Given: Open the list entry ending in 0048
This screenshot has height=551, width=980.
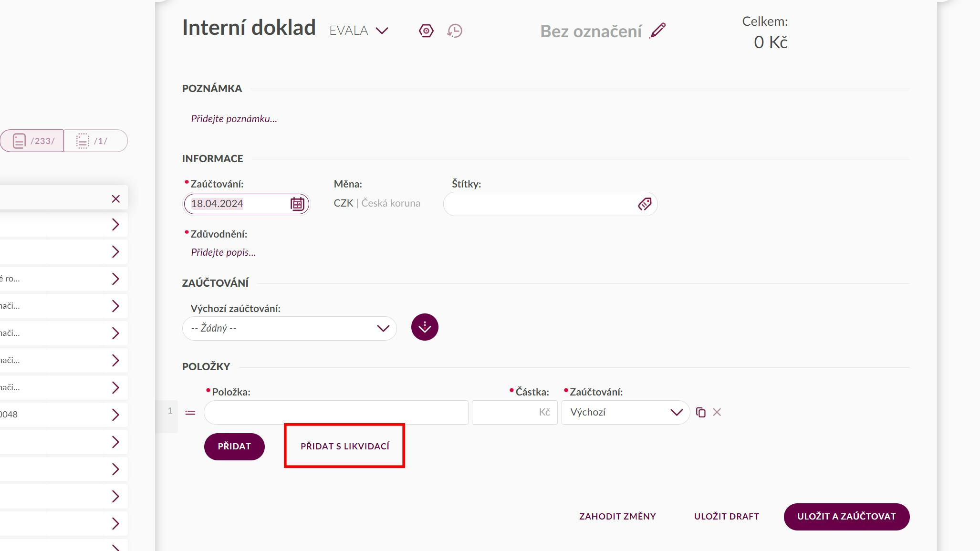Looking at the screenshot, I should pyautogui.click(x=63, y=415).
